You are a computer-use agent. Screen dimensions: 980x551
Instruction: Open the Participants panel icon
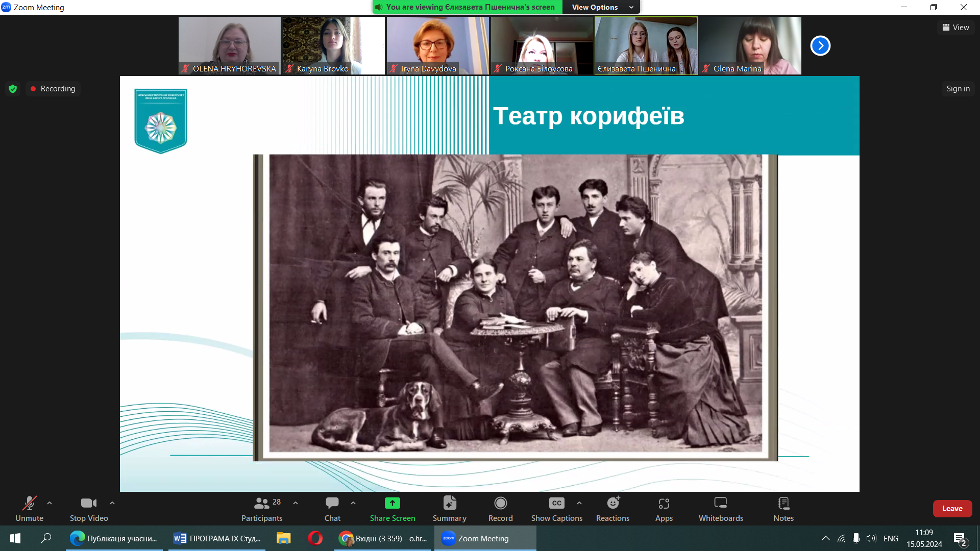coord(261,504)
